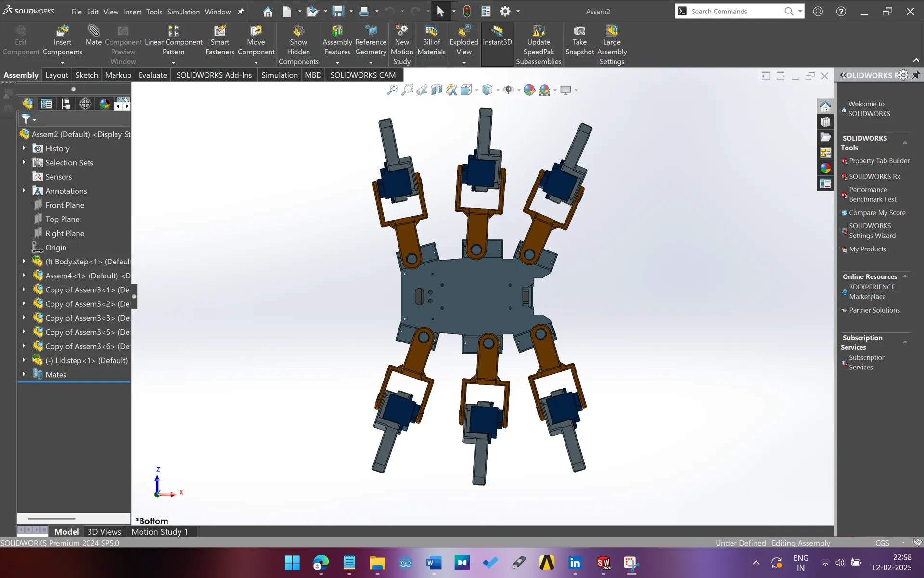Screen dimensions: 924x578
Task: Expand Body.step<1> component node
Action: 24,262
